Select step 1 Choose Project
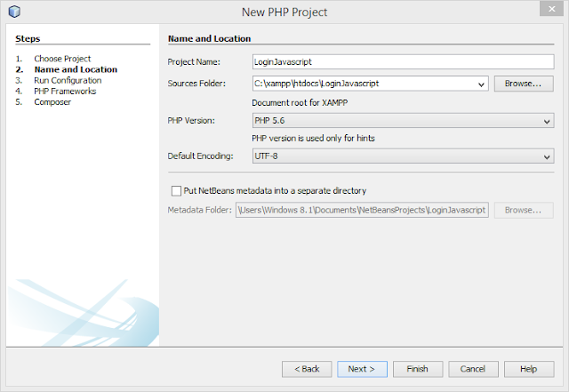This screenshot has height=392, width=569. tap(62, 59)
